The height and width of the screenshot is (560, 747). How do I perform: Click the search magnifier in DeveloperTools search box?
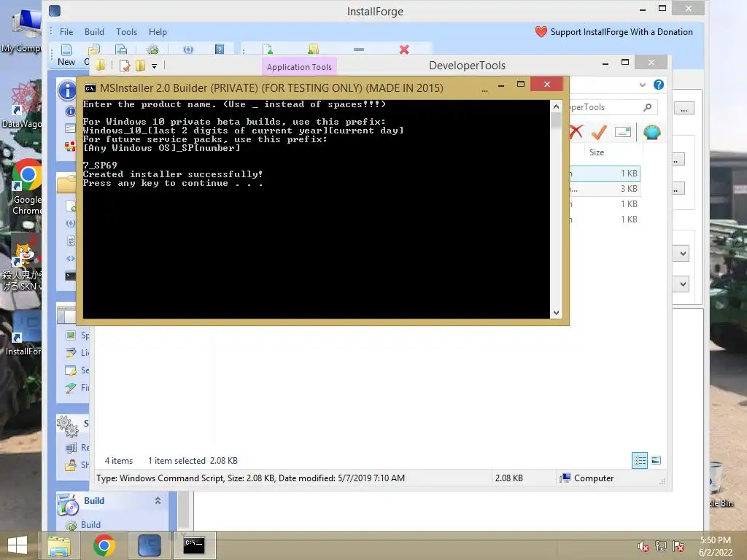(647, 107)
